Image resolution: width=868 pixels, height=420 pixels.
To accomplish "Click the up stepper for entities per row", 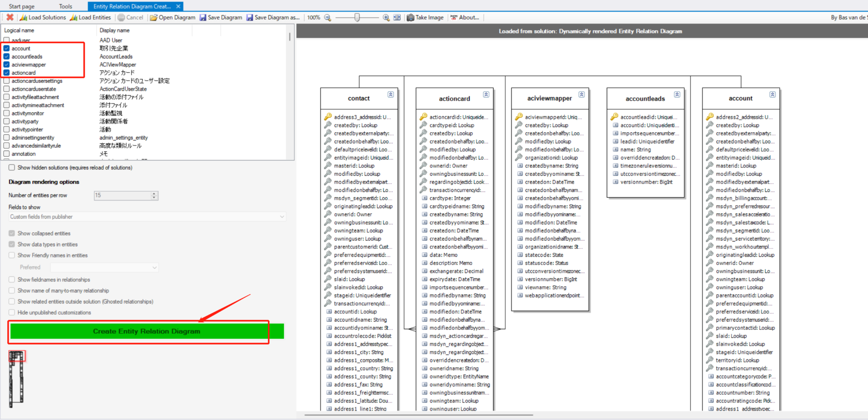I will point(153,193).
